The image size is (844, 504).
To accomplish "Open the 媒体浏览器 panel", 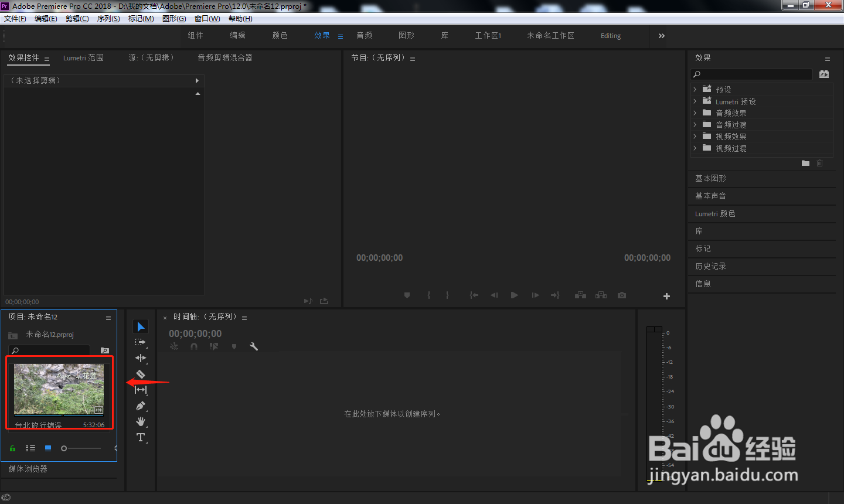I will click(28, 469).
